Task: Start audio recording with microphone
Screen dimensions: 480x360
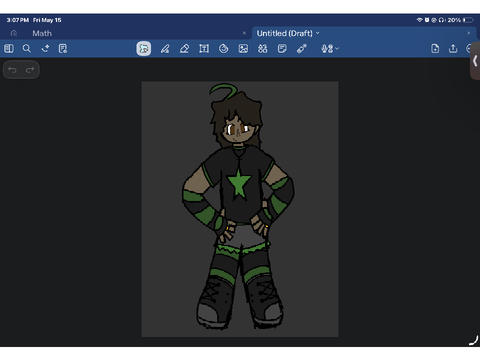Action: click(x=327, y=49)
